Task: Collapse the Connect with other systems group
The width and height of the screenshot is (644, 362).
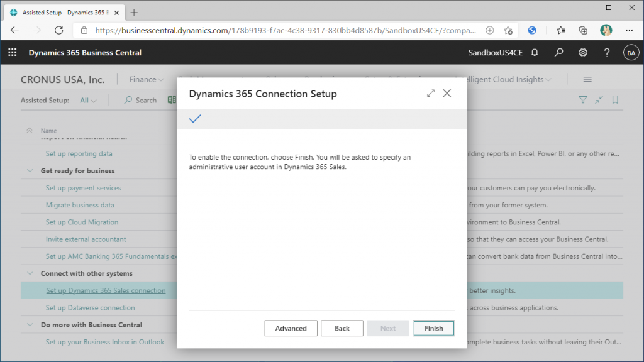Action: click(x=30, y=273)
